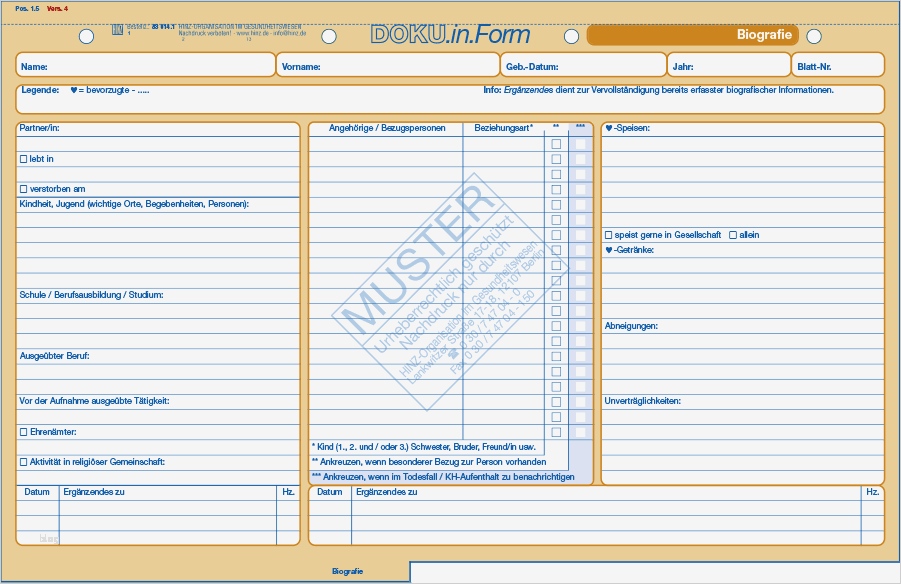The image size is (901, 584).
Task: Click the red 'Vers. 4' text
Action: (57, 9)
